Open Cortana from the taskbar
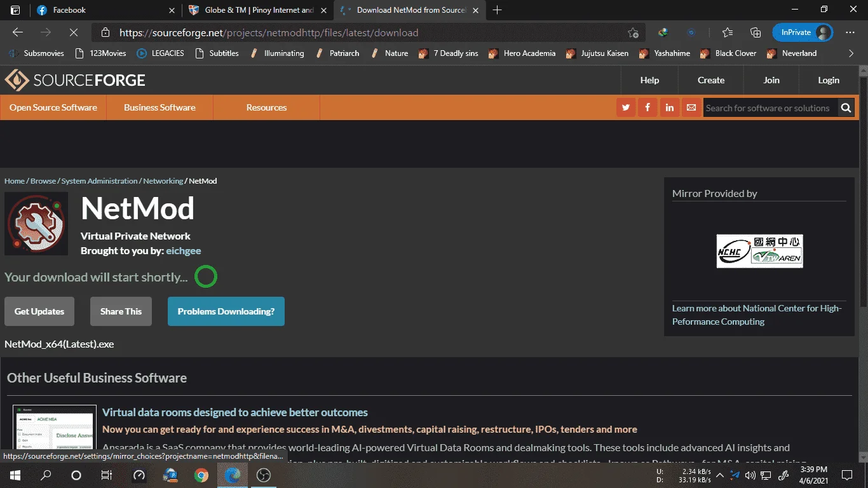The image size is (868, 488). 76,475
